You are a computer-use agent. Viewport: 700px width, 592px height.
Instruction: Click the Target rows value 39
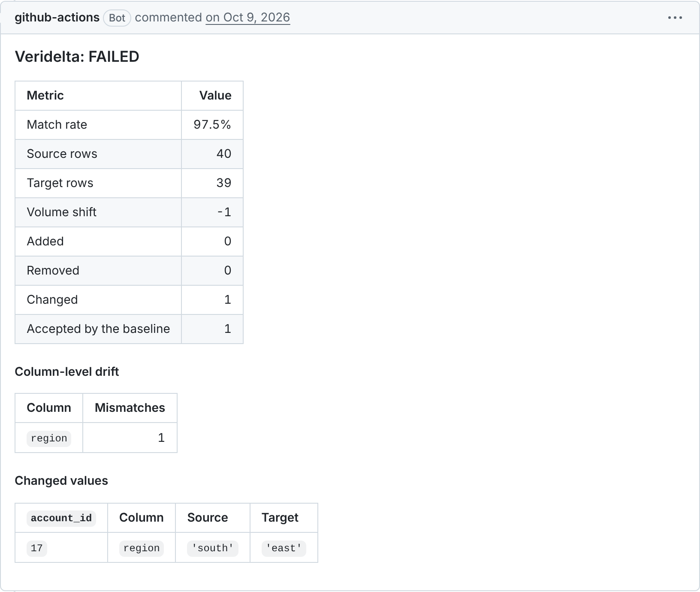[224, 183]
